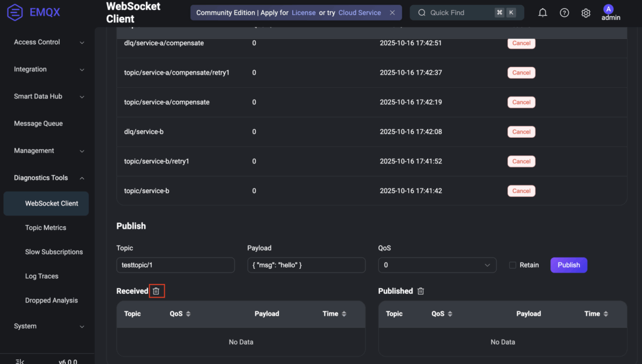642x364 pixels.
Task: Clear received messages with trash icon
Action: click(x=157, y=291)
